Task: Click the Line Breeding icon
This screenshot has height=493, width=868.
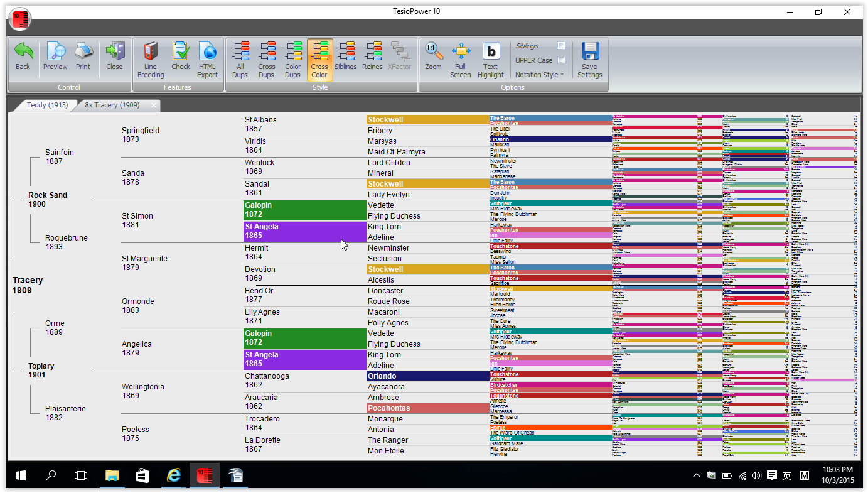Action: coord(151,52)
